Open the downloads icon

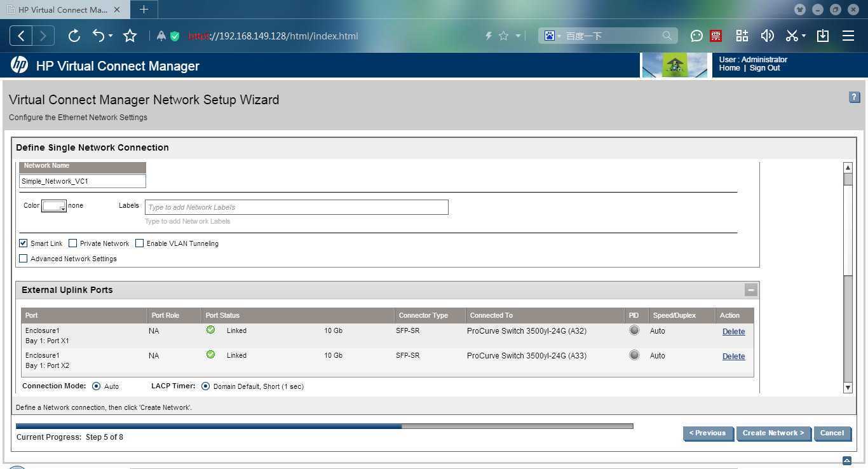[823, 36]
